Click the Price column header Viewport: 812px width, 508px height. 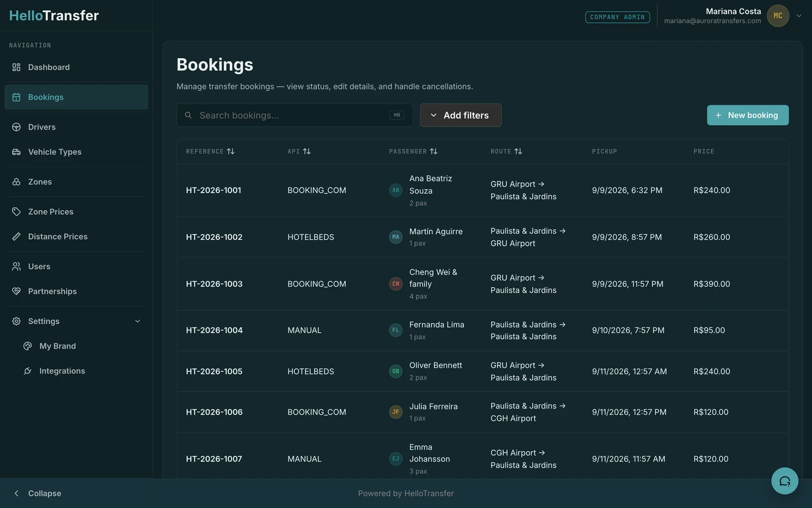coord(703,151)
